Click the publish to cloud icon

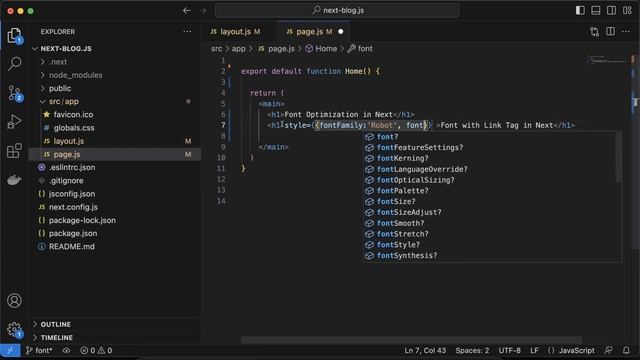coord(66,350)
